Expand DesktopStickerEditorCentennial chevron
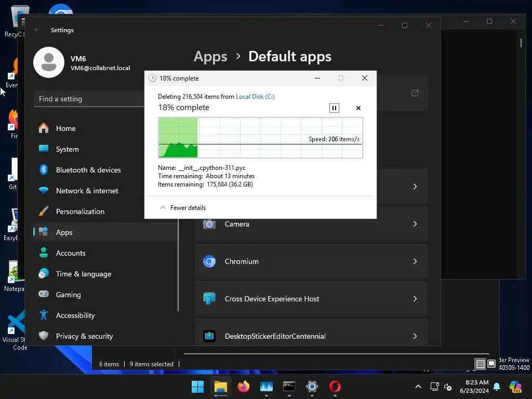 click(x=415, y=336)
